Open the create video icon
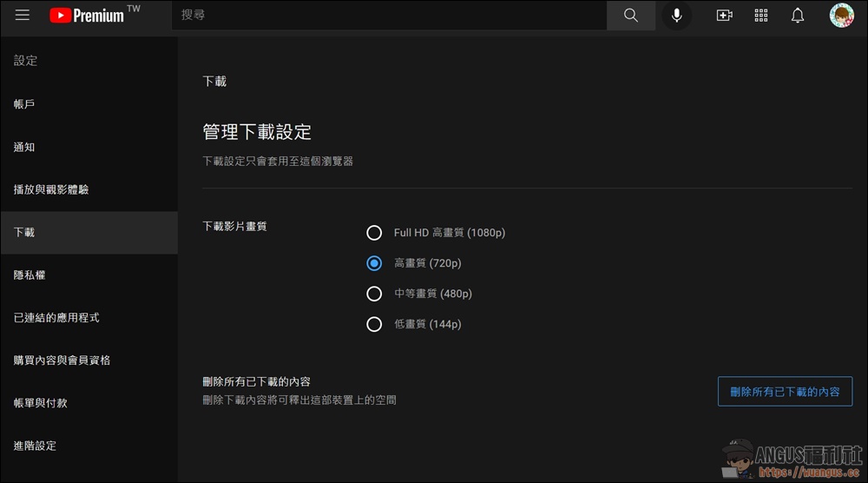The width and height of the screenshot is (868, 483). 724,15
